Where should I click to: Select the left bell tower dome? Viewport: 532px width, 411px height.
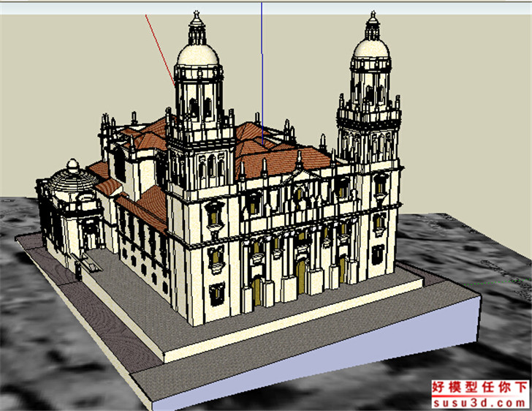tap(198, 55)
